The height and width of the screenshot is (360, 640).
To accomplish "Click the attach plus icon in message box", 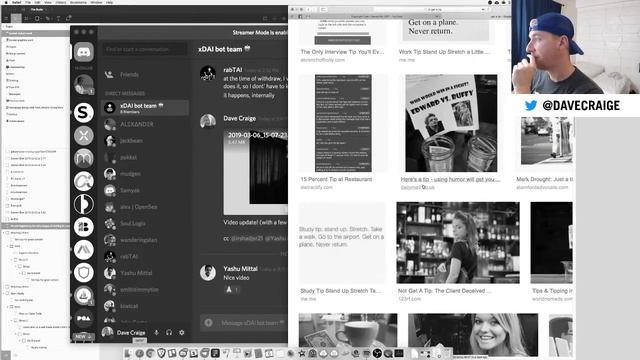I will [209, 323].
